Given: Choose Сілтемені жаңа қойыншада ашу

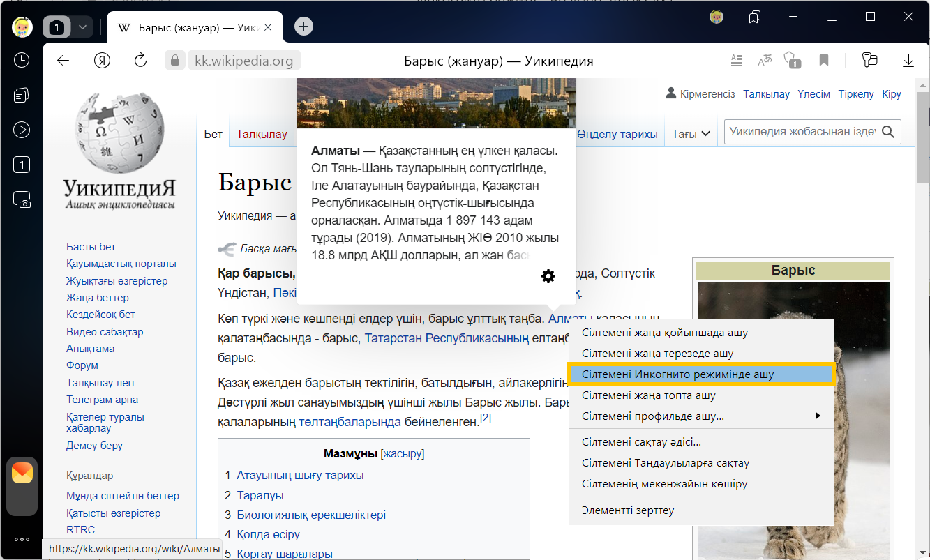Looking at the screenshot, I should [x=701, y=333].
